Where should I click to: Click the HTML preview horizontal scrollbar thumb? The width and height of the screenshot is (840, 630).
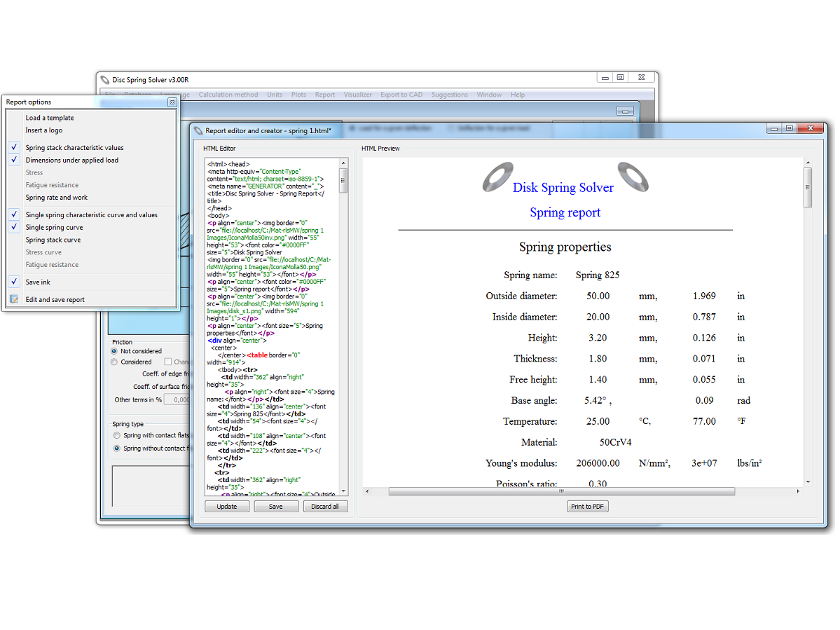pyautogui.click(x=561, y=491)
